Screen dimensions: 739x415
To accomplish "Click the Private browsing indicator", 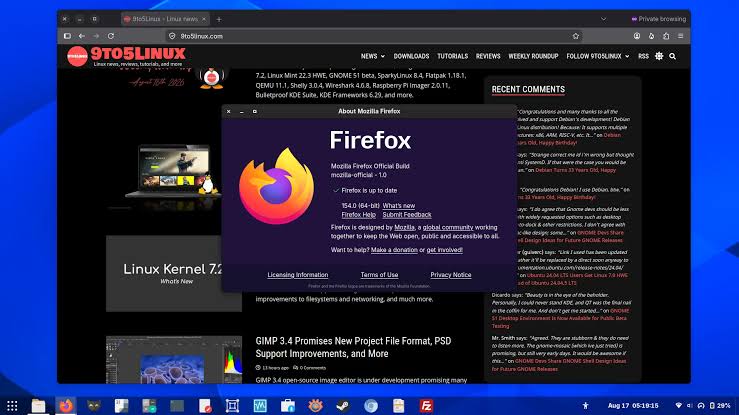I will [658, 19].
